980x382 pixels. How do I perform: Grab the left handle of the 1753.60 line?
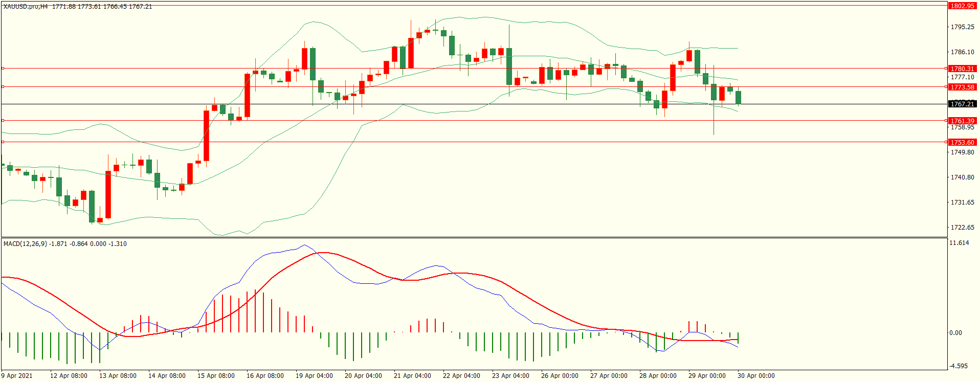click(x=3, y=142)
